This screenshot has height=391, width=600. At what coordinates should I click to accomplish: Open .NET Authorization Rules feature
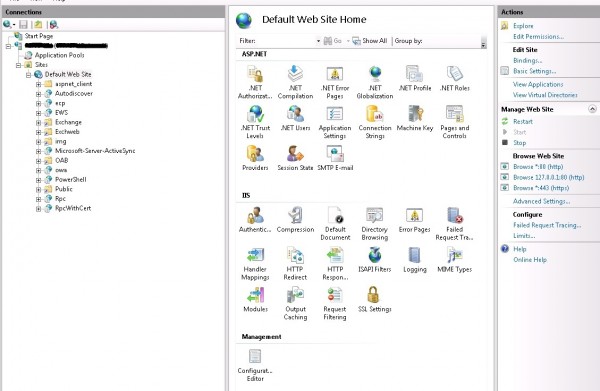[x=255, y=82]
